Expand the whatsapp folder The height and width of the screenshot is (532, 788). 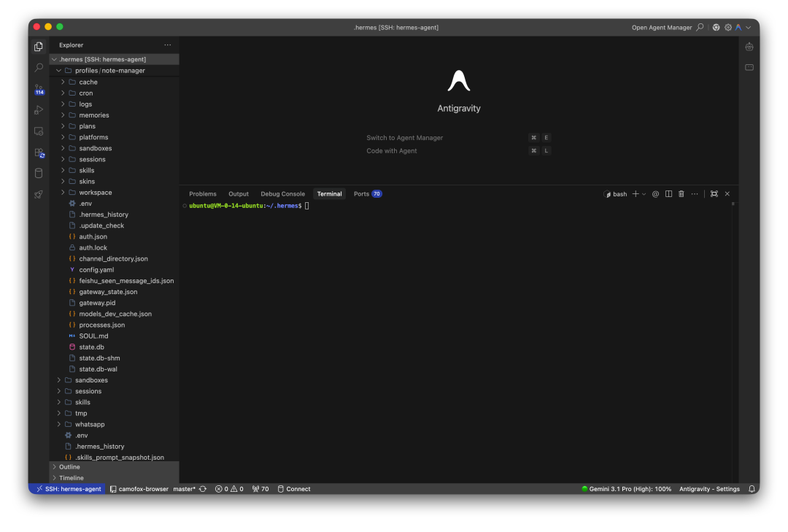114,425
